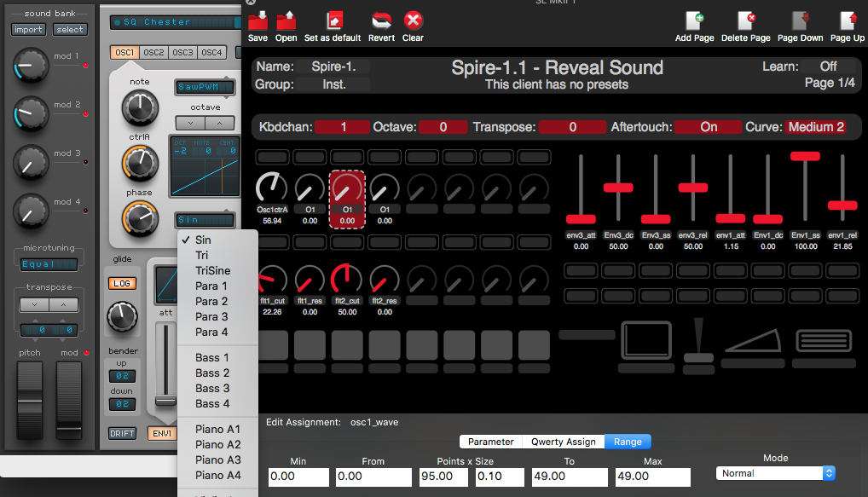Choose Tri from waveform menu
Viewport: 868px width, 497px height.
coord(217,255)
